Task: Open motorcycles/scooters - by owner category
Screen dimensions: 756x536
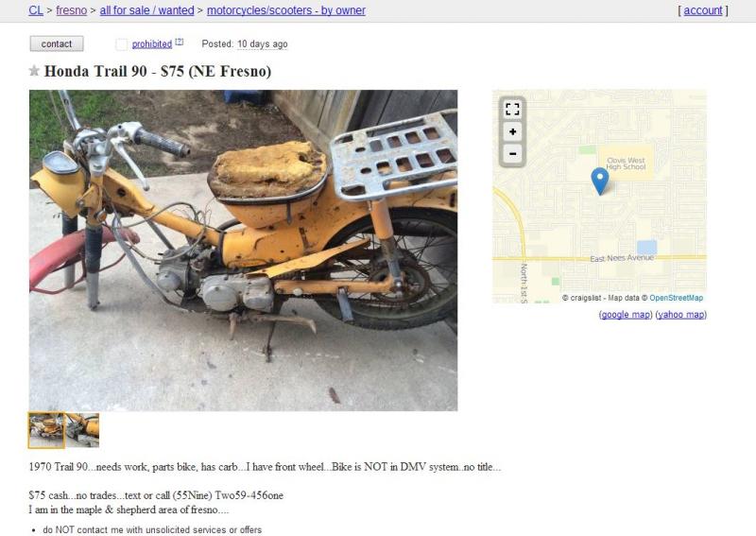Action: pos(286,10)
